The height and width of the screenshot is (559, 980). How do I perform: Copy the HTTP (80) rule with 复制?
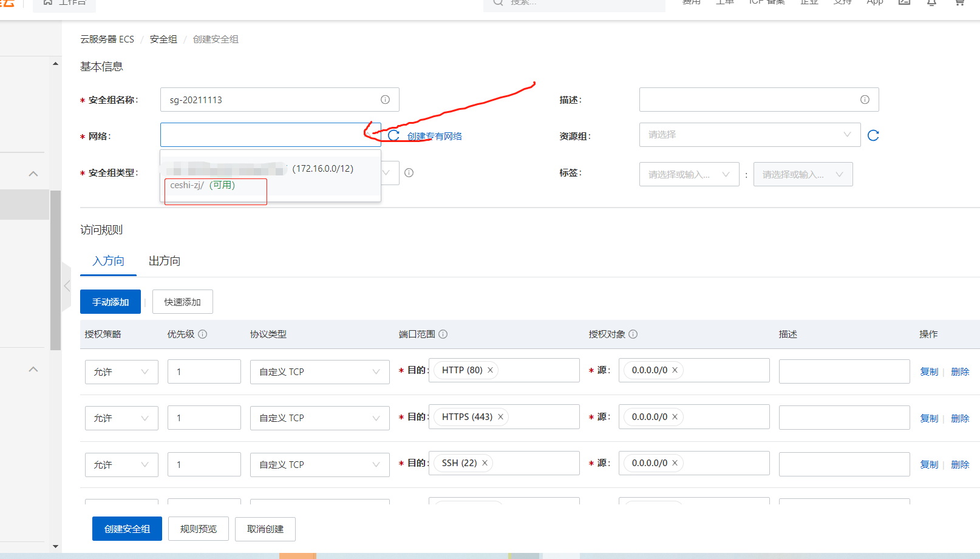pos(929,372)
